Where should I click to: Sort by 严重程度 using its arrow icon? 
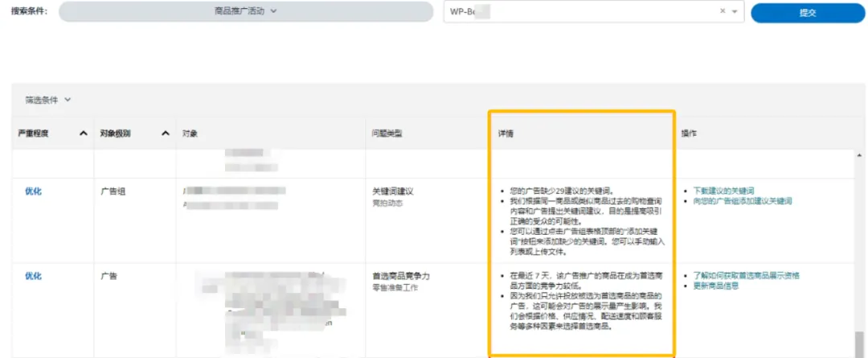(84, 134)
